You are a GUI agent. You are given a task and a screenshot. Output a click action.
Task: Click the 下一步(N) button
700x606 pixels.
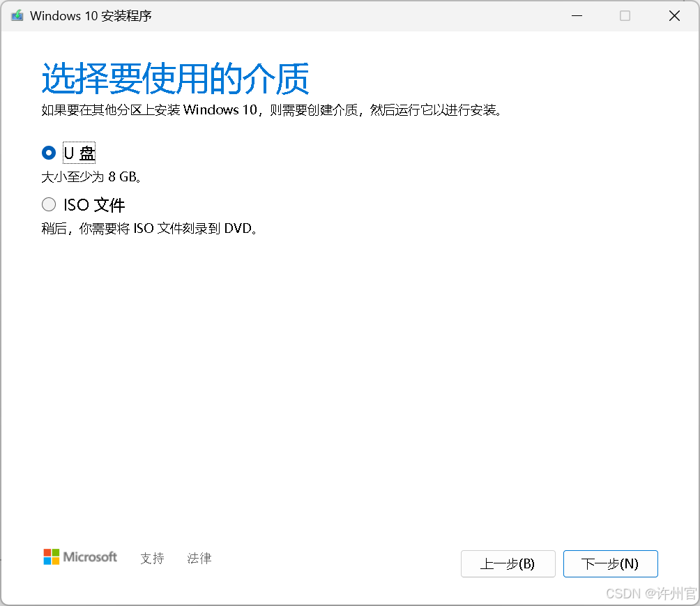(610, 563)
